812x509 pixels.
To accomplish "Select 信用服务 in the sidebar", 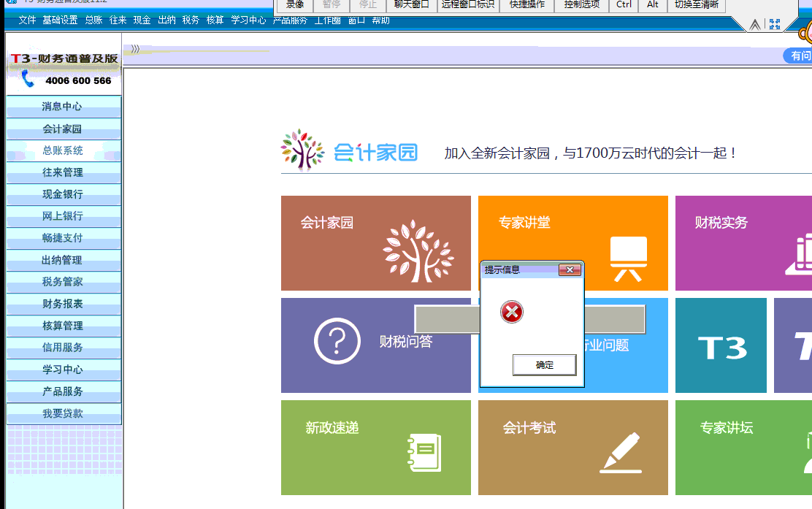I will click(x=64, y=348).
